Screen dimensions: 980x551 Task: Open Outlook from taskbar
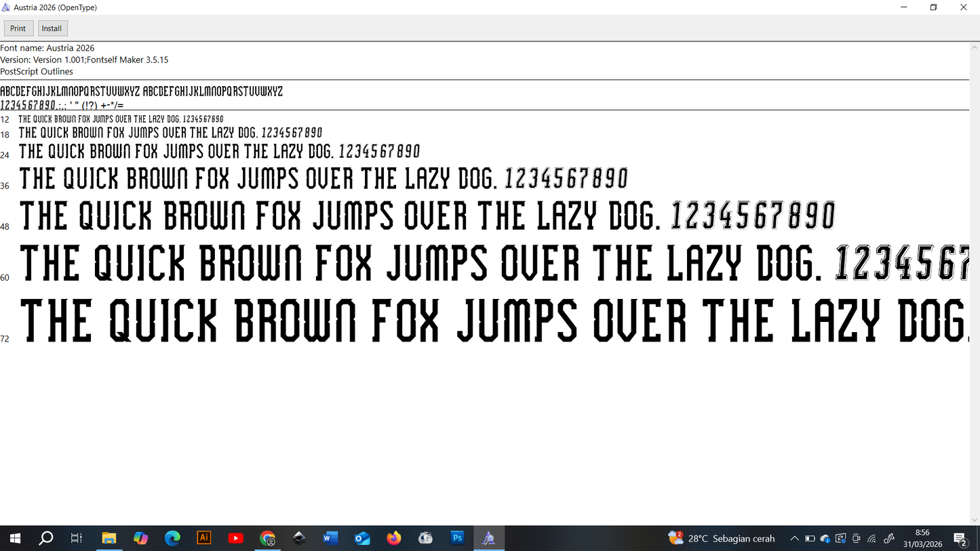[x=362, y=538]
